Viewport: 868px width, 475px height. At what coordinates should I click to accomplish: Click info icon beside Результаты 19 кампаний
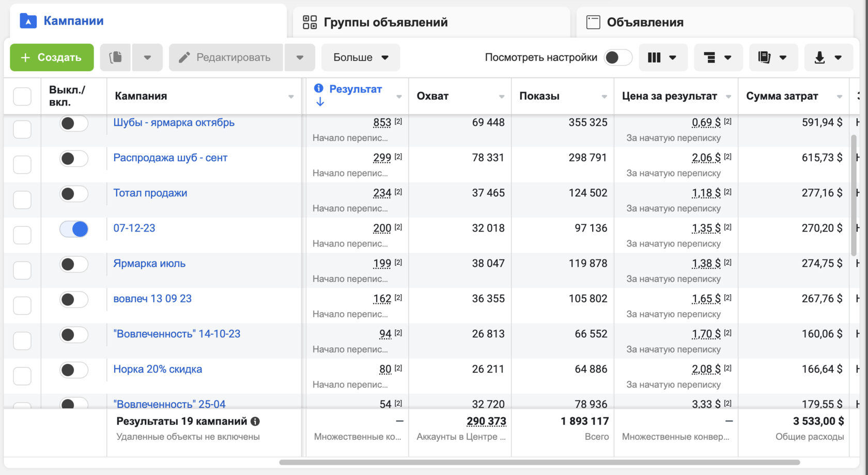point(255,422)
